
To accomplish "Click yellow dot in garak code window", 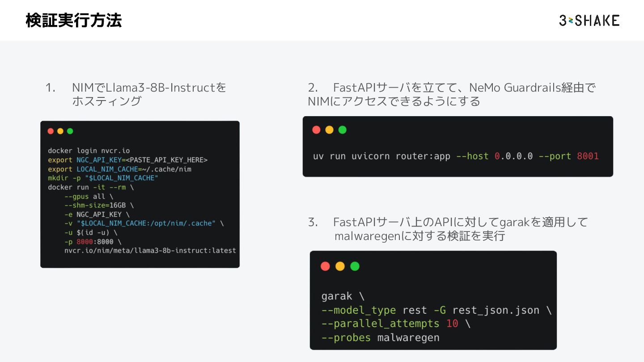I will click(340, 266).
